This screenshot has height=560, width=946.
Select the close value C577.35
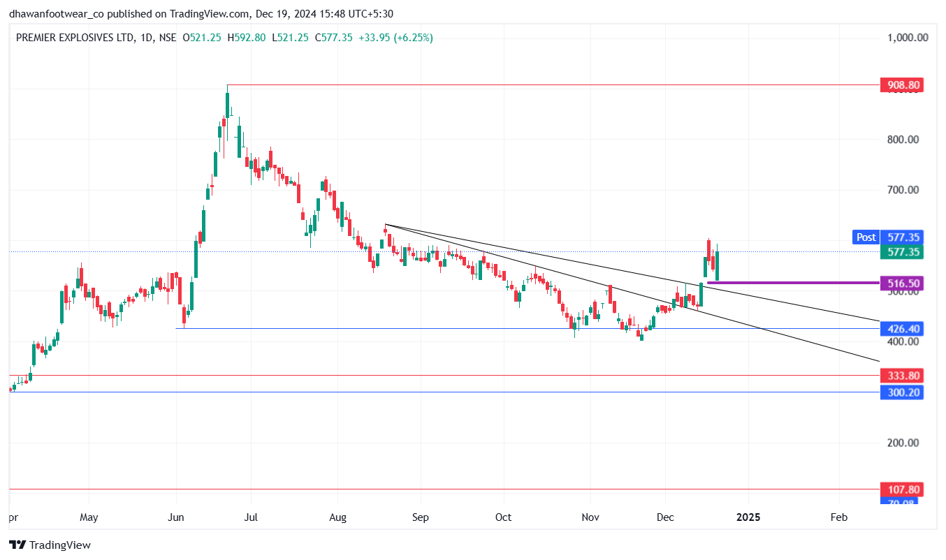[333, 38]
